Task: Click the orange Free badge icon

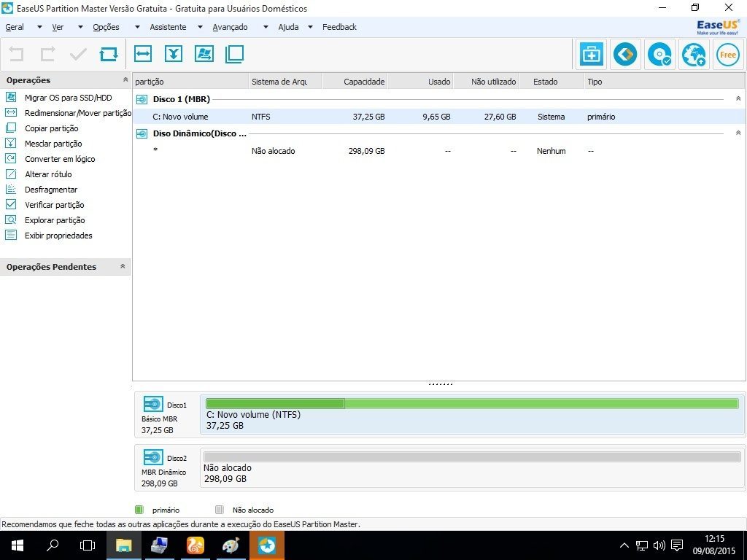Action: tap(728, 55)
